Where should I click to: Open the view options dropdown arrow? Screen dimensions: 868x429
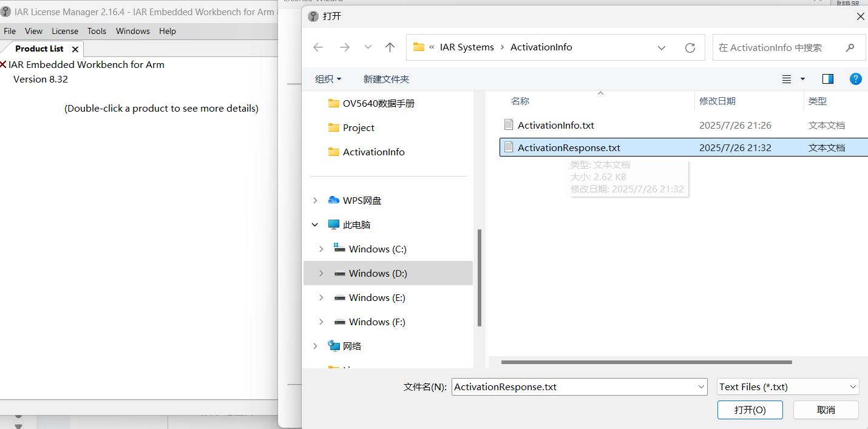tap(802, 79)
